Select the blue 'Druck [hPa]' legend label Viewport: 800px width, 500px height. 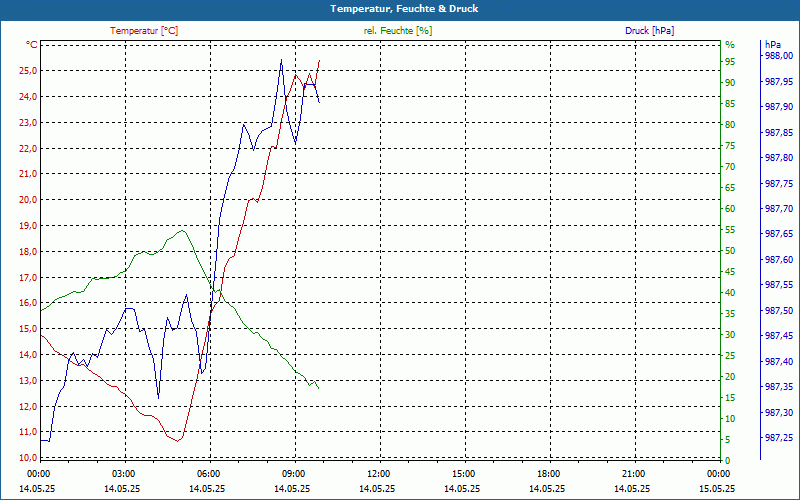point(649,31)
